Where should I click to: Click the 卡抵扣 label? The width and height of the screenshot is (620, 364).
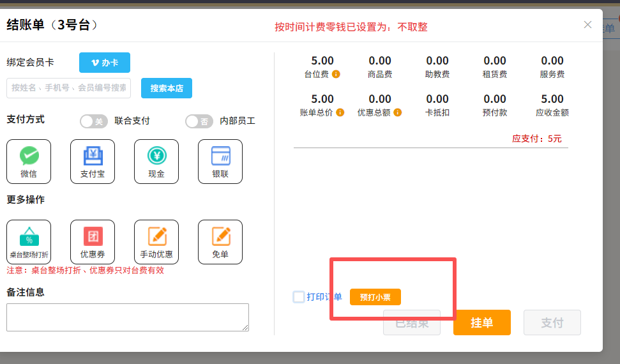click(x=437, y=112)
